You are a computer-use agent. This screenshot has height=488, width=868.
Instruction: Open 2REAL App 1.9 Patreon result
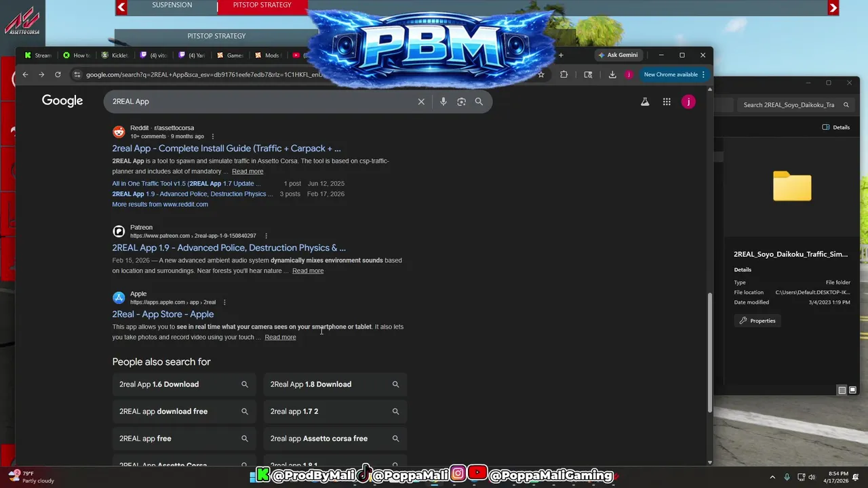pyautogui.click(x=229, y=248)
